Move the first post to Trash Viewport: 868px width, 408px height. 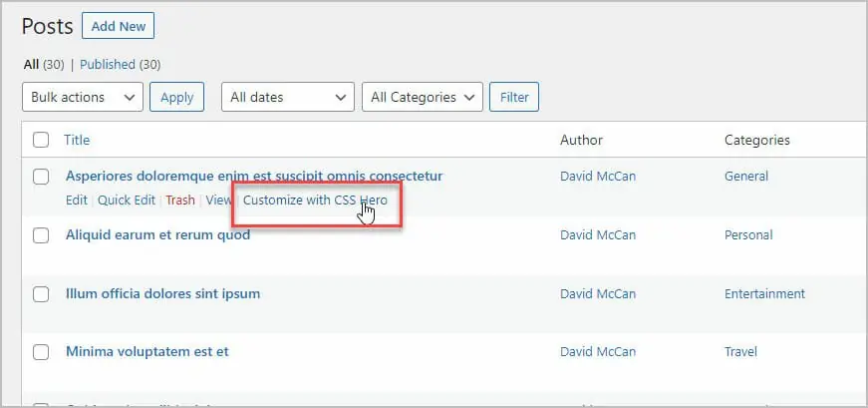[x=180, y=201]
